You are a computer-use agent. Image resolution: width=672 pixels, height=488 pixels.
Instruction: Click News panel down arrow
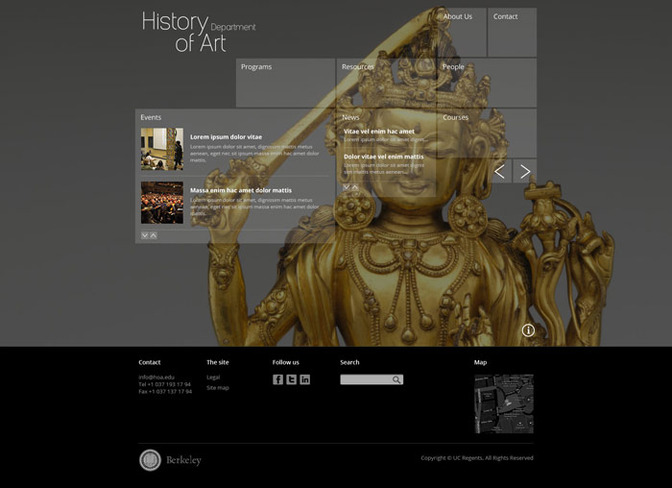pos(347,187)
